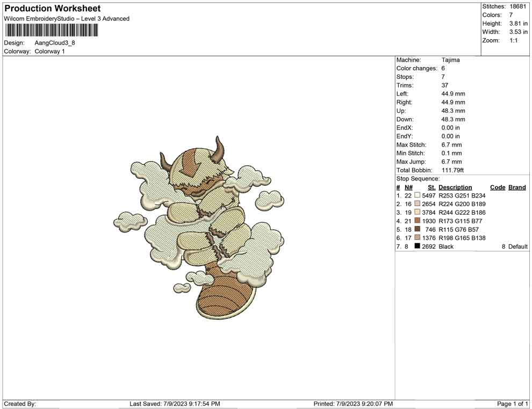Click the color swatch for stop 5 (R115 G76 B57)
532x409 pixels.
pos(418,229)
